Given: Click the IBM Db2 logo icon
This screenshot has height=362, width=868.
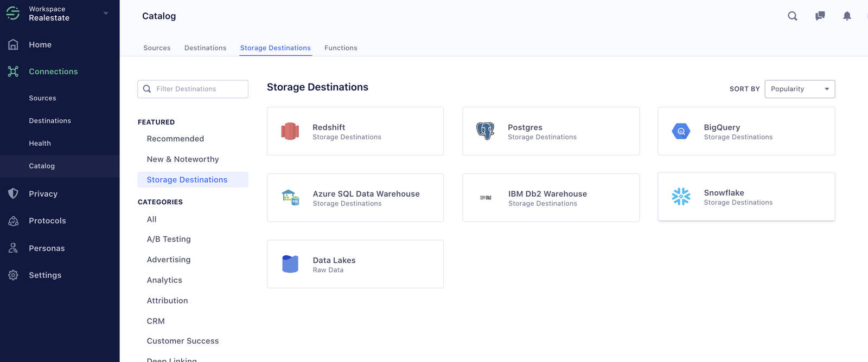Looking at the screenshot, I should point(486,198).
